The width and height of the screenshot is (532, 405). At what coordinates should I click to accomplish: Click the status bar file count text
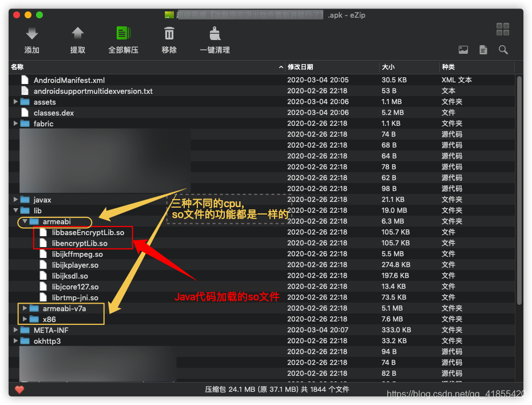277,390
